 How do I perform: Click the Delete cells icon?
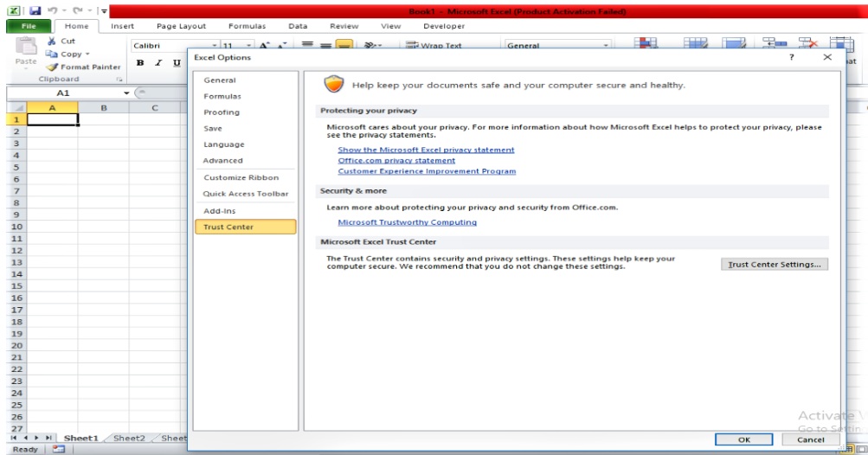(x=808, y=43)
